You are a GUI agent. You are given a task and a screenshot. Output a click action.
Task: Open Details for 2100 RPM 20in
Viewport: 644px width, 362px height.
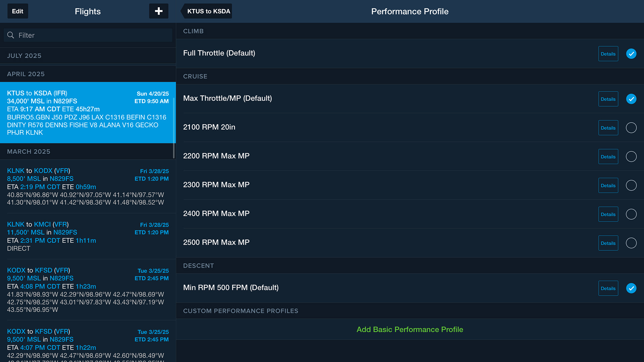(608, 128)
